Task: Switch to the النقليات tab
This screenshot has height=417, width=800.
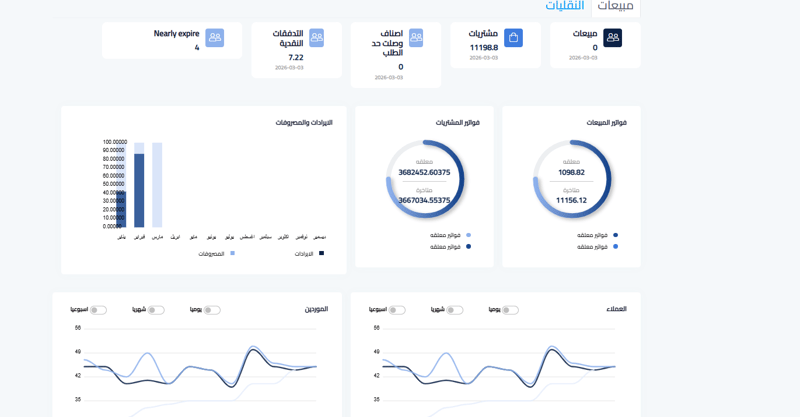Action: [x=564, y=6]
